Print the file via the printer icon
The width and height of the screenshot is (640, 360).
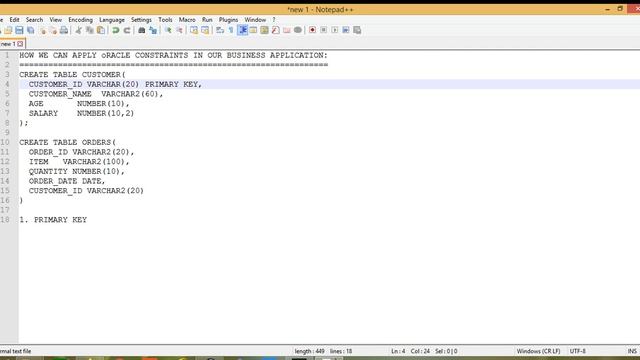pos(64,30)
